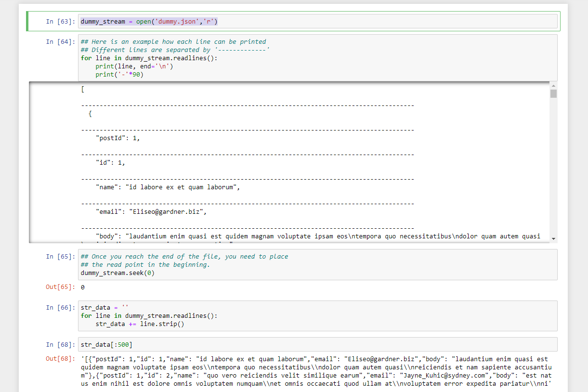Screen dimensions: 588x392
Task: Click the output line with "name": "id labore ex et quam laborum"
Action: (x=168, y=187)
